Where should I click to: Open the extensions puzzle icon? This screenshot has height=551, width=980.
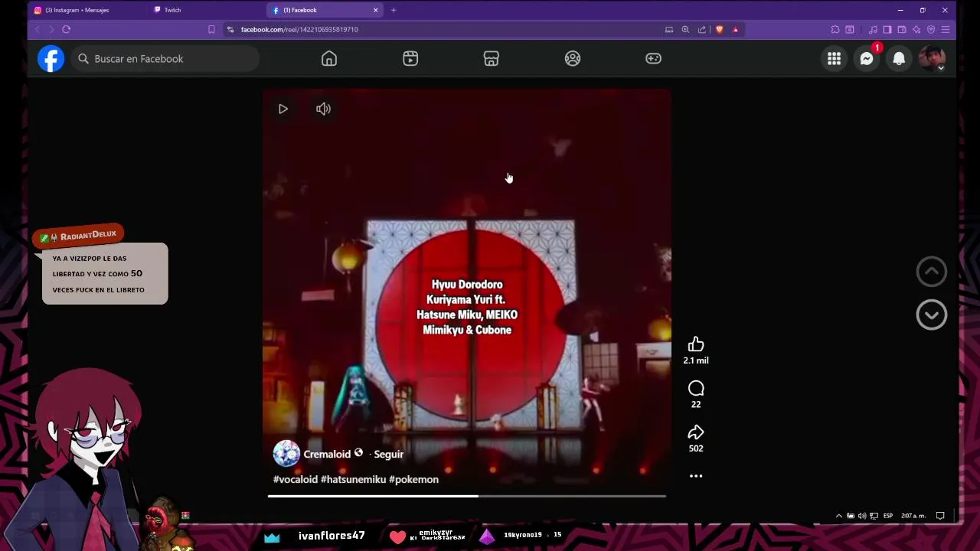835,30
